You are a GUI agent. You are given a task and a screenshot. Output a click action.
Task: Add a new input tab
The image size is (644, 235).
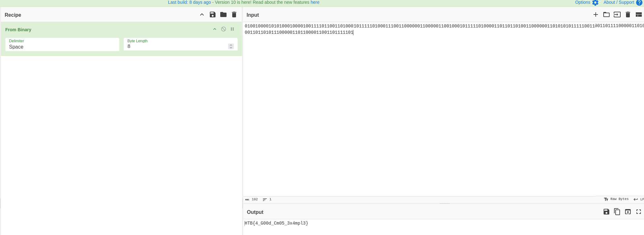[x=596, y=15]
